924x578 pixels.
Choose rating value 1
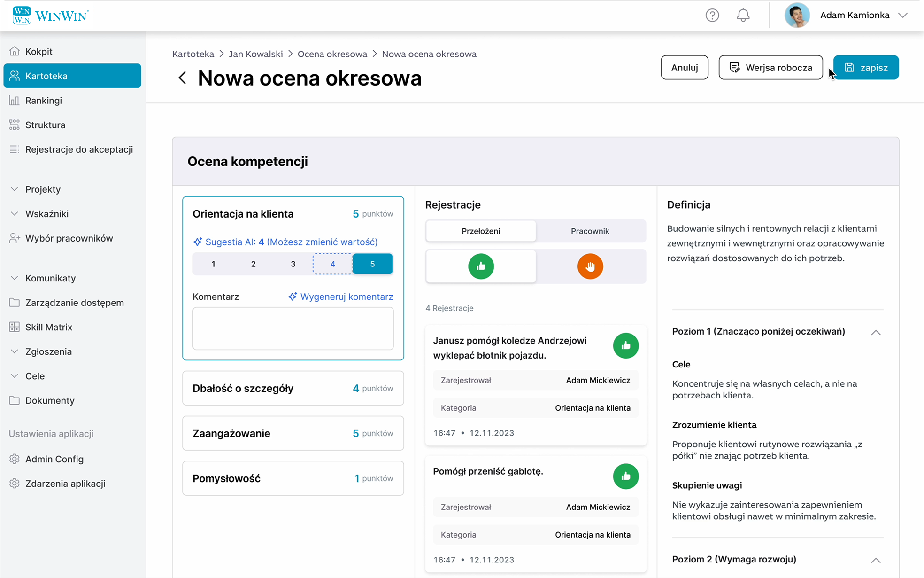[213, 264]
